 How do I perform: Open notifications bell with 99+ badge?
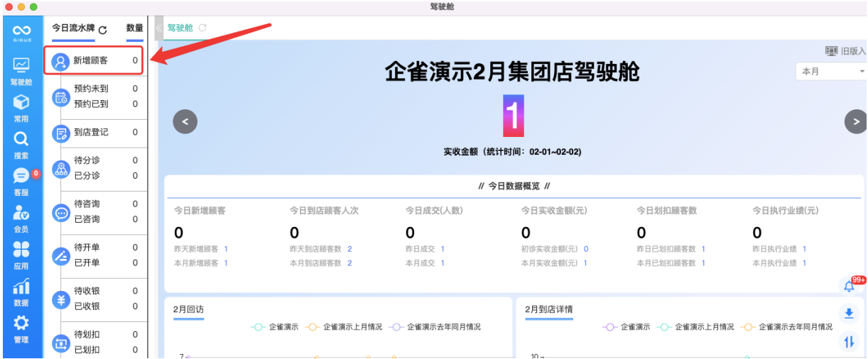[x=849, y=286]
